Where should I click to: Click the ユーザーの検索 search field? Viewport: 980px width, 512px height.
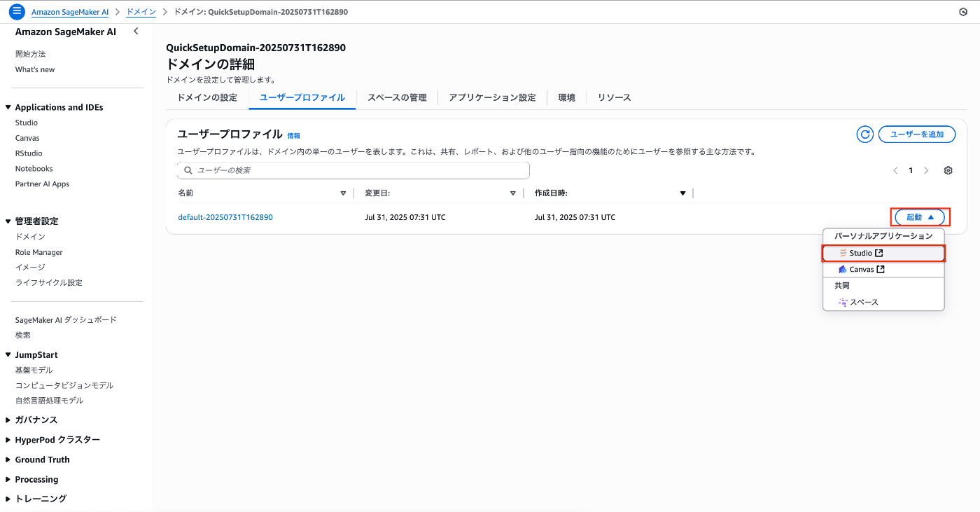353,170
